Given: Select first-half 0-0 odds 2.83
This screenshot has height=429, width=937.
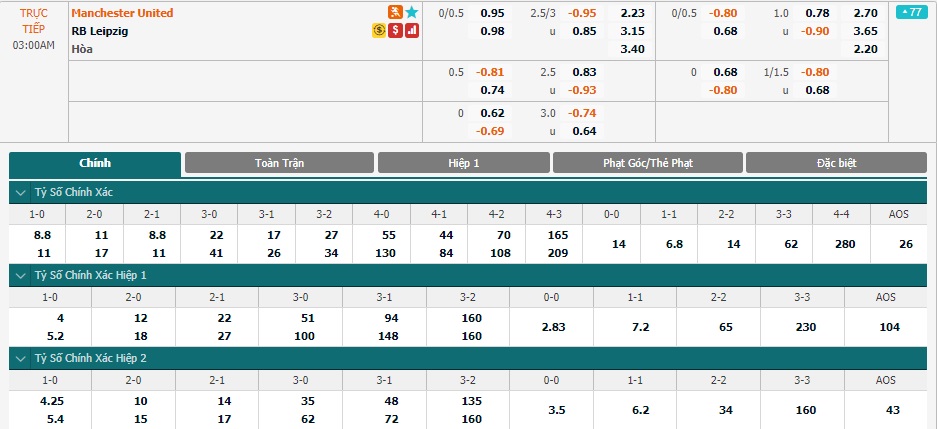Looking at the screenshot, I should coord(551,327).
